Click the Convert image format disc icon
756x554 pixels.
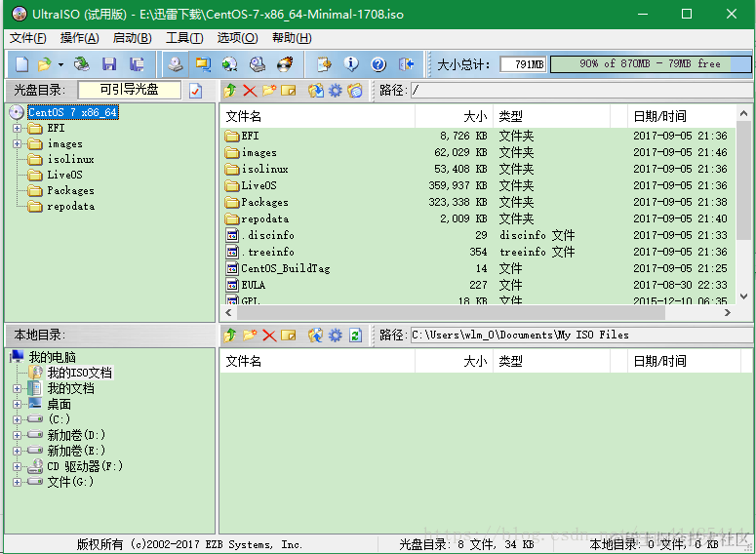coord(230,64)
